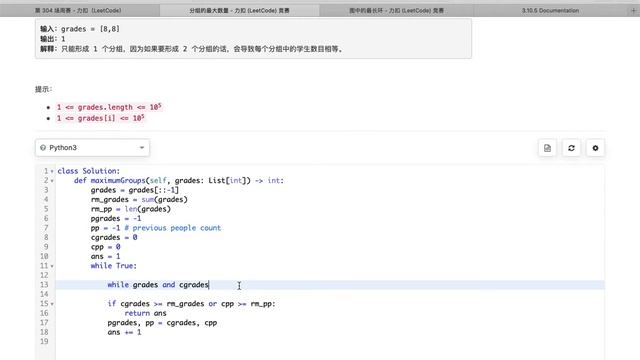640x360 pixels.
Task: Click the '提示:' heading
Action: pyautogui.click(x=44, y=89)
